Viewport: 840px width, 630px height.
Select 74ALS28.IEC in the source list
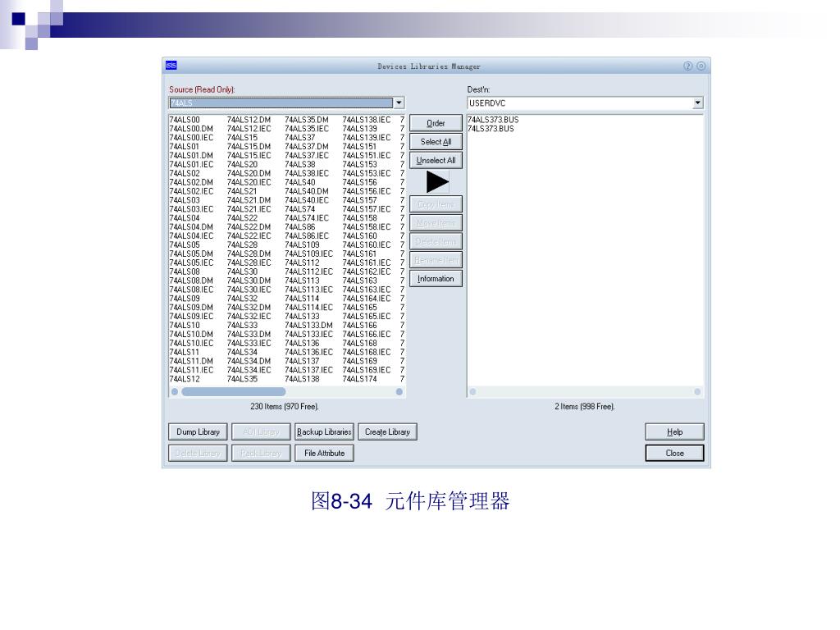pyautogui.click(x=249, y=263)
